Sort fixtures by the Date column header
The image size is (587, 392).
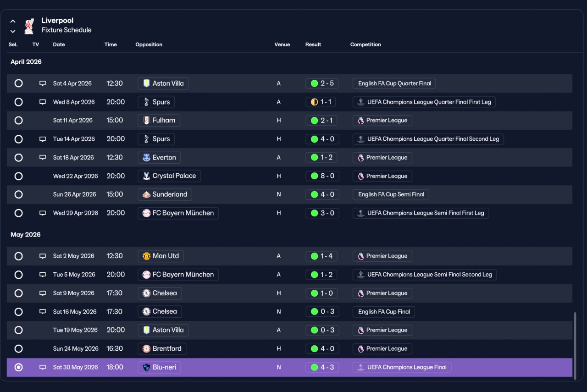(x=59, y=44)
